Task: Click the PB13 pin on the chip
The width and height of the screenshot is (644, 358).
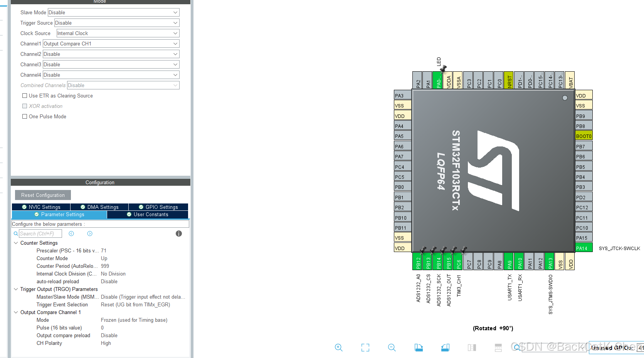Action: [428, 261]
